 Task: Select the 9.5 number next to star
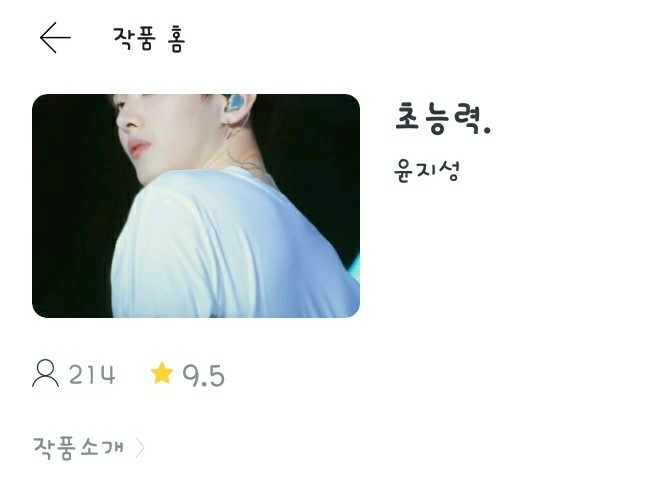click(204, 375)
